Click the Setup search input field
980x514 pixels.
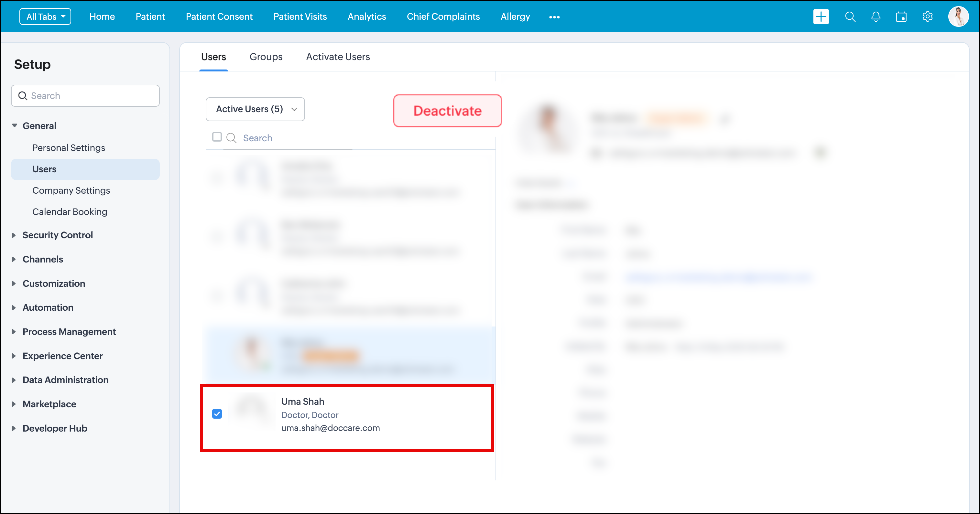click(91, 96)
